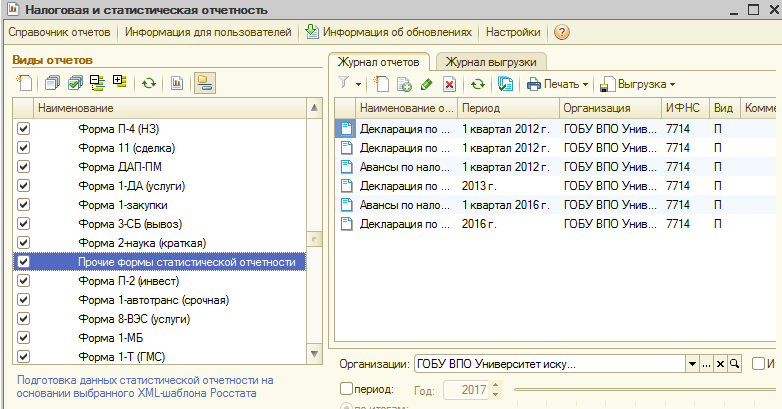Increase the Год value with up arrow
The height and width of the screenshot is (409, 782).
click(495, 385)
